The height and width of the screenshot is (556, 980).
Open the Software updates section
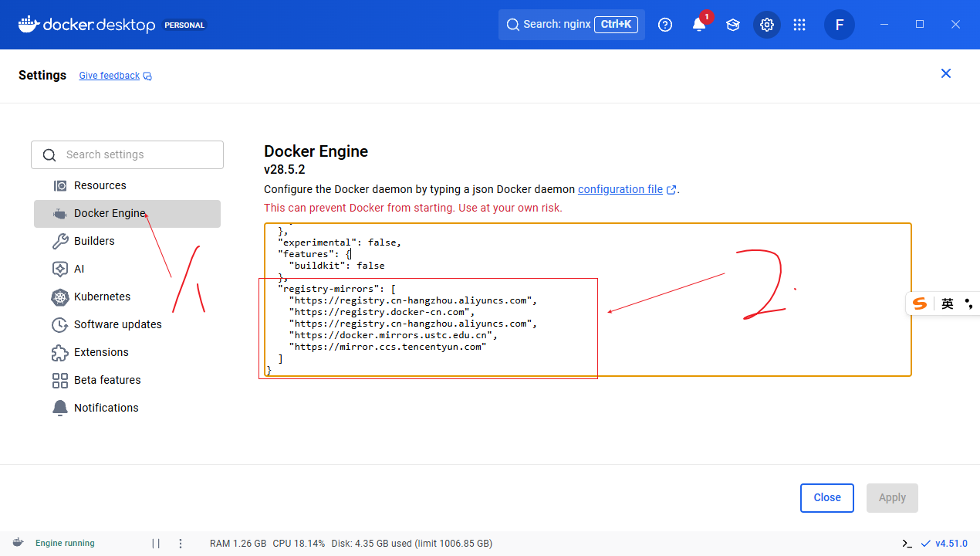click(127, 324)
